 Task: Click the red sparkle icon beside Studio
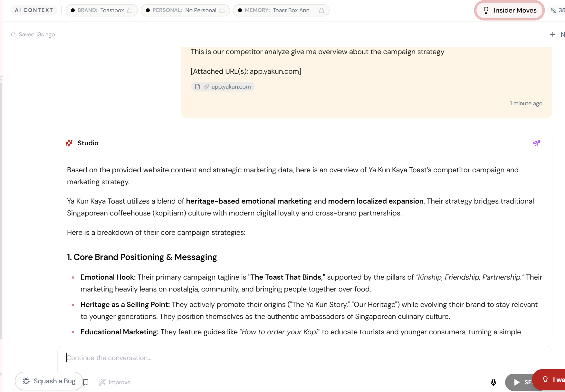point(69,143)
